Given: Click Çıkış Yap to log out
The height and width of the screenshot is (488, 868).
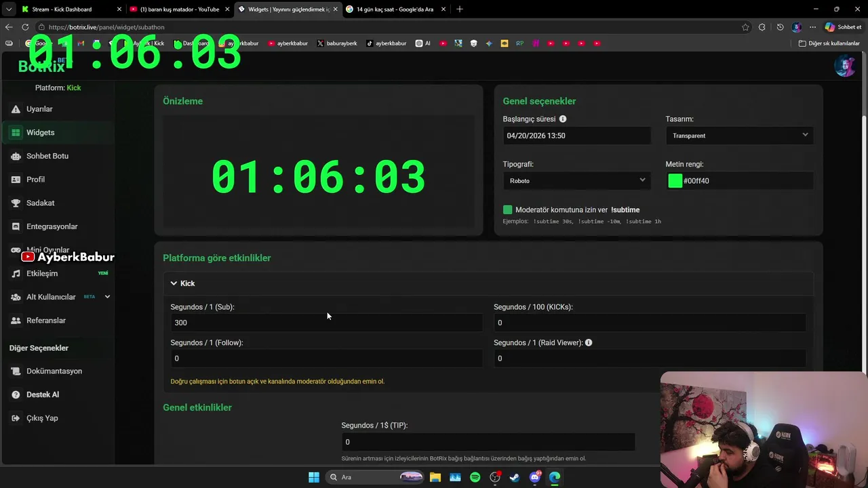Looking at the screenshot, I should coord(57,418).
